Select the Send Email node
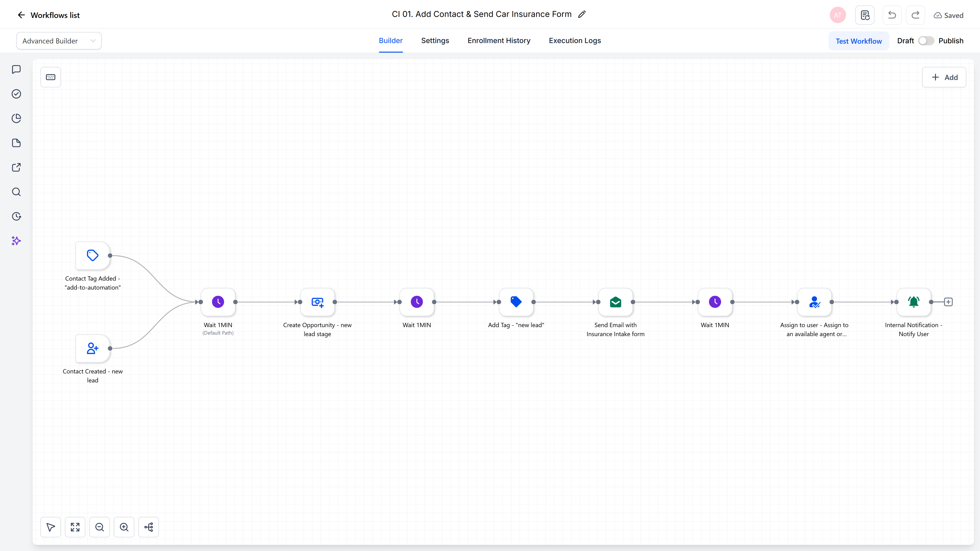This screenshot has height=551, width=980. 616,302
